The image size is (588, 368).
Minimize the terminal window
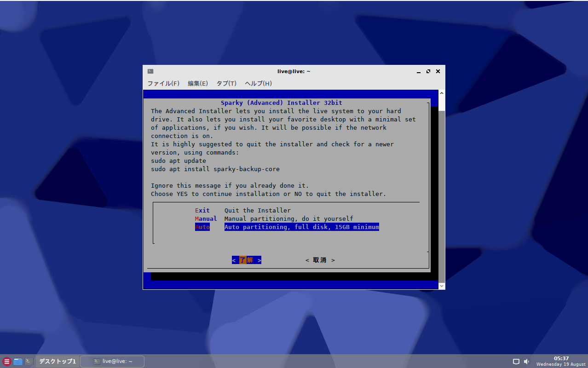[x=419, y=71]
